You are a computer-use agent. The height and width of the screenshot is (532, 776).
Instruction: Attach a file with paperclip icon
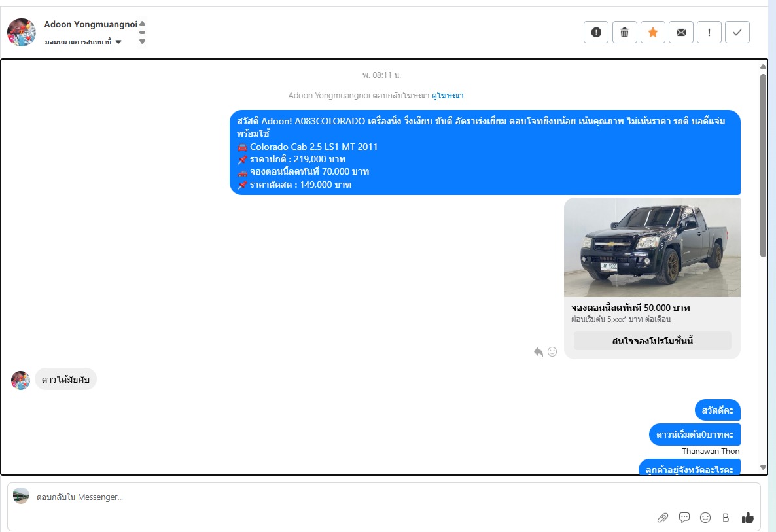click(663, 518)
